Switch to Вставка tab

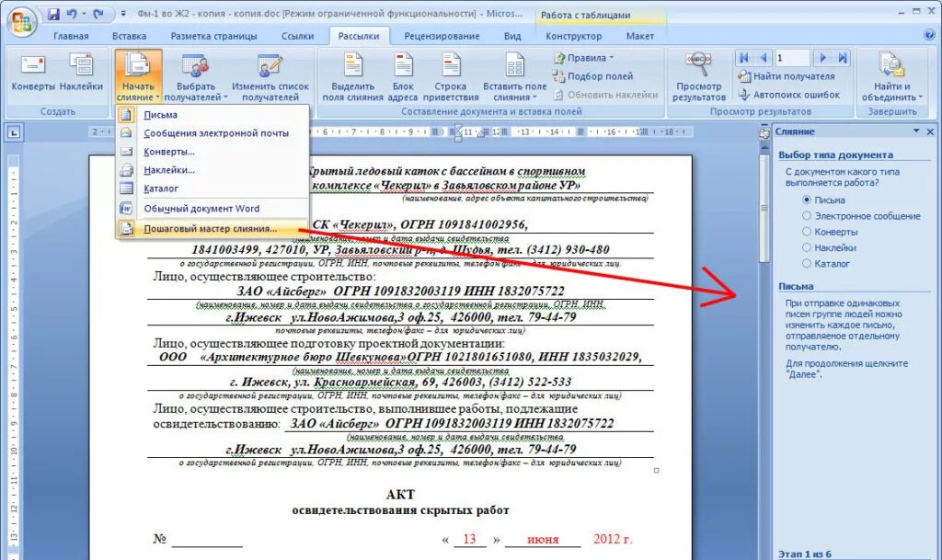[x=129, y=36]
